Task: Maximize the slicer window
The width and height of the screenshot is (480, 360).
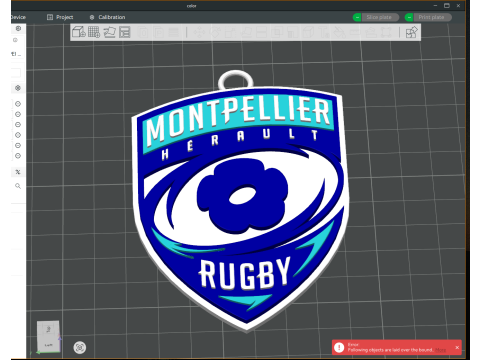Action: [447, 5]
